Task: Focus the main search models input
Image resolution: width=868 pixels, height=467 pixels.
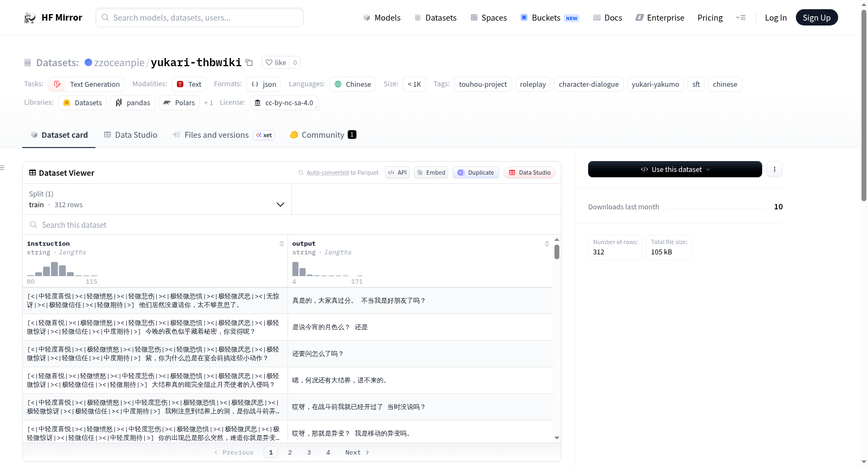Action: tap(200, 17)
